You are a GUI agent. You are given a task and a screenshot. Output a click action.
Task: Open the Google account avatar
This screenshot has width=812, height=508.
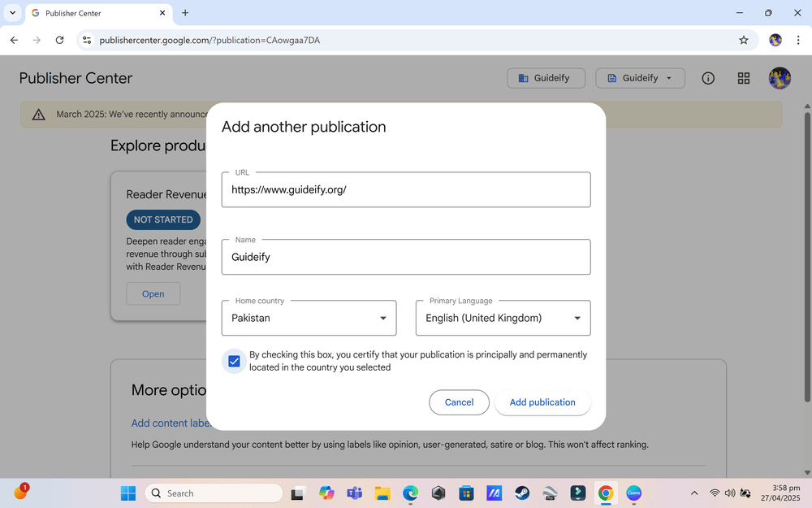780,78
